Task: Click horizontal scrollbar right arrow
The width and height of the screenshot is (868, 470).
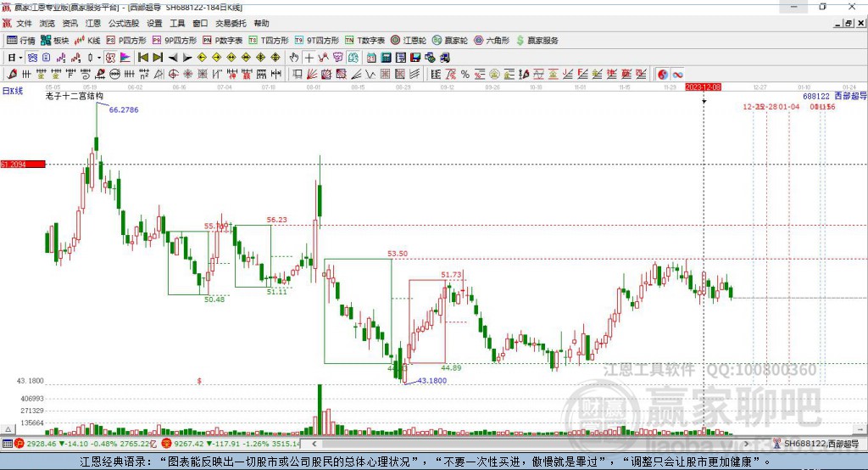Action: coord(746,444)
